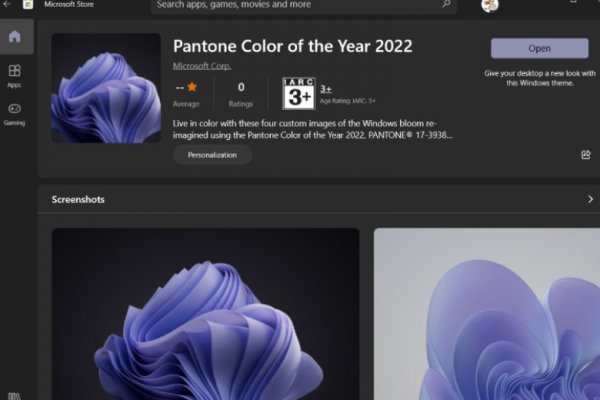Image resolution: width=600 pixels, height=400 pixels.
Task: Open the light background bloom screenshot
Action: pyautogui.click(x=486, y=313)
